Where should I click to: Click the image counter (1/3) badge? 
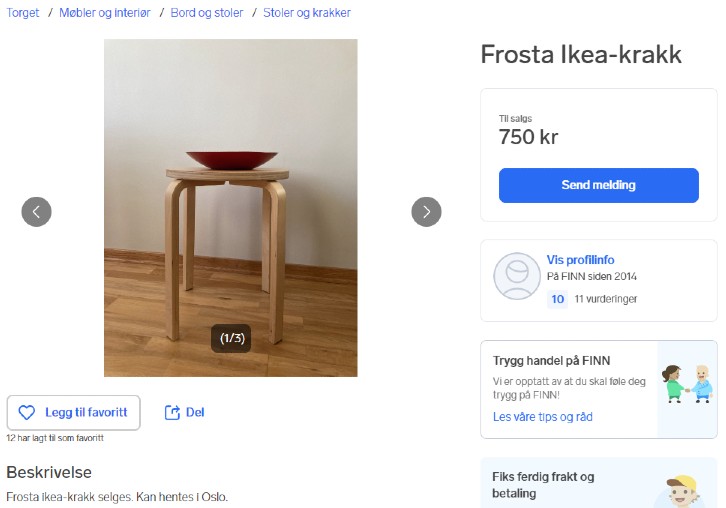[231, 338]
